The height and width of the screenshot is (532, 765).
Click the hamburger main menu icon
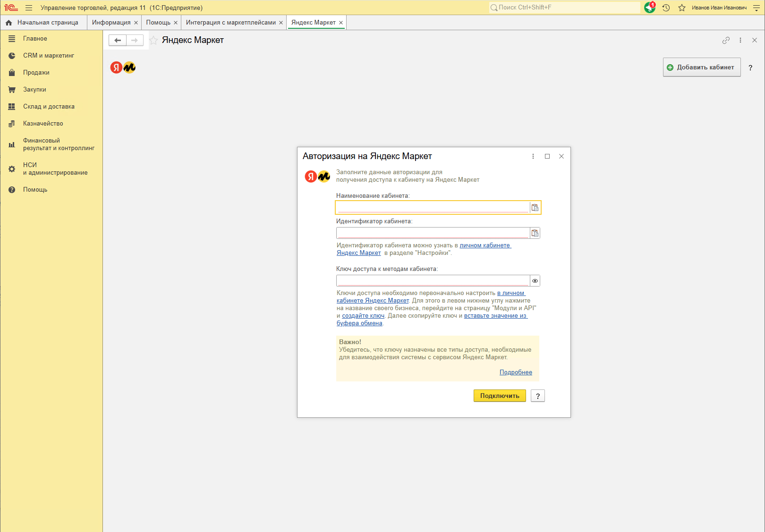point(29,8)
